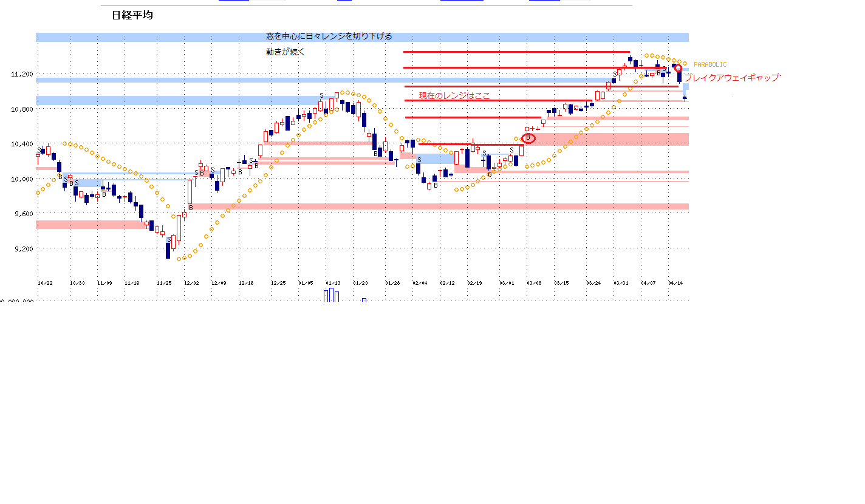Click the long pink band above 9,600

click(x=437, y=206)
